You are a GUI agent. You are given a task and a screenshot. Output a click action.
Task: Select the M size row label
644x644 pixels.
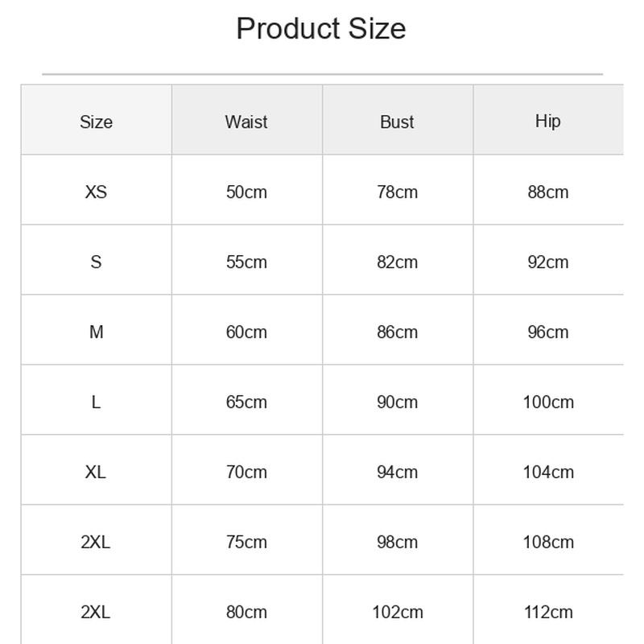click(x=96, y=332)
